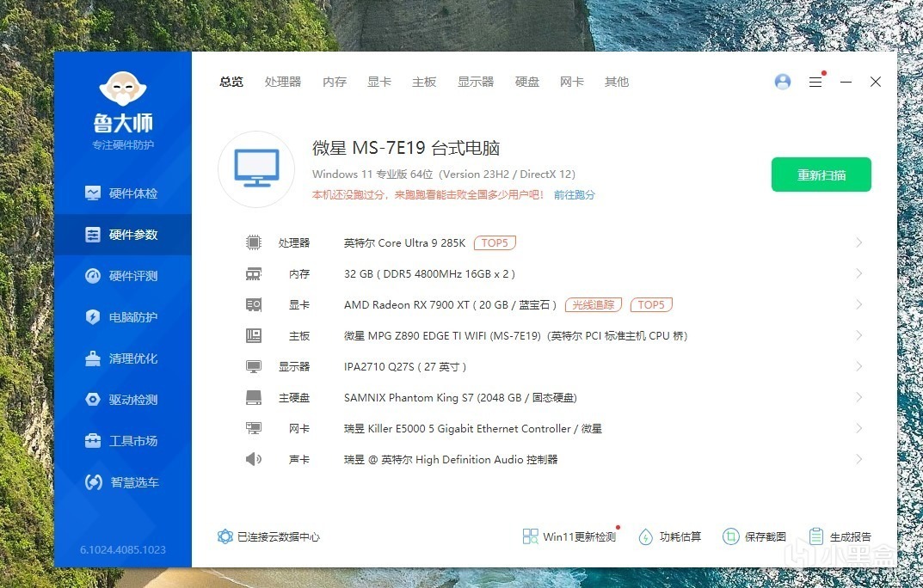Expand the 网卡 row chevron
Image resolution: width=923 pixels, height=588 pixels.
tap(858, 428)
